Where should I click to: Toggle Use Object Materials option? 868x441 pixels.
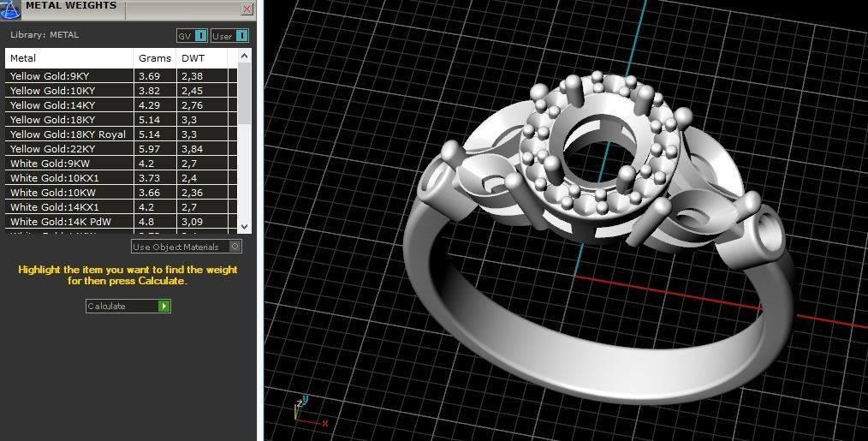click(187, 247)
